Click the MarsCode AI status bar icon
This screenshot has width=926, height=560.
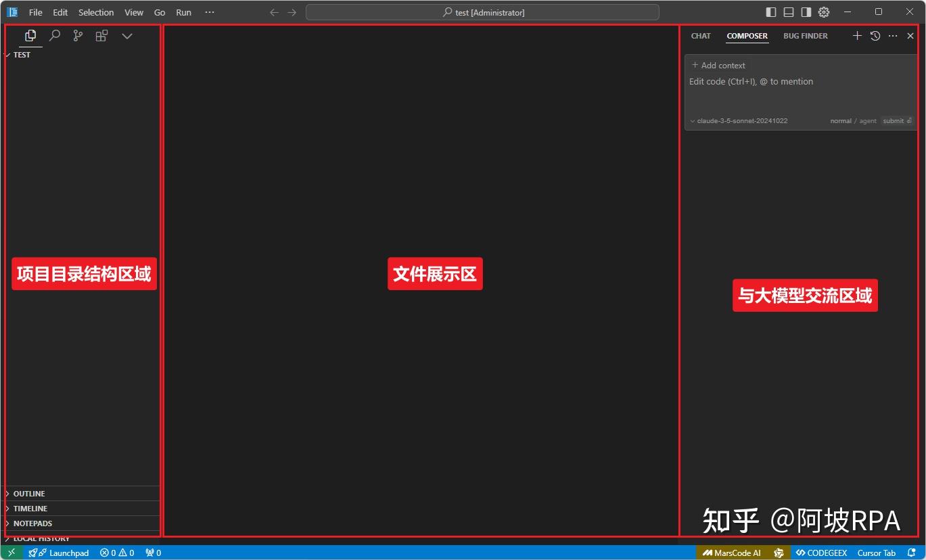point(733,553)
